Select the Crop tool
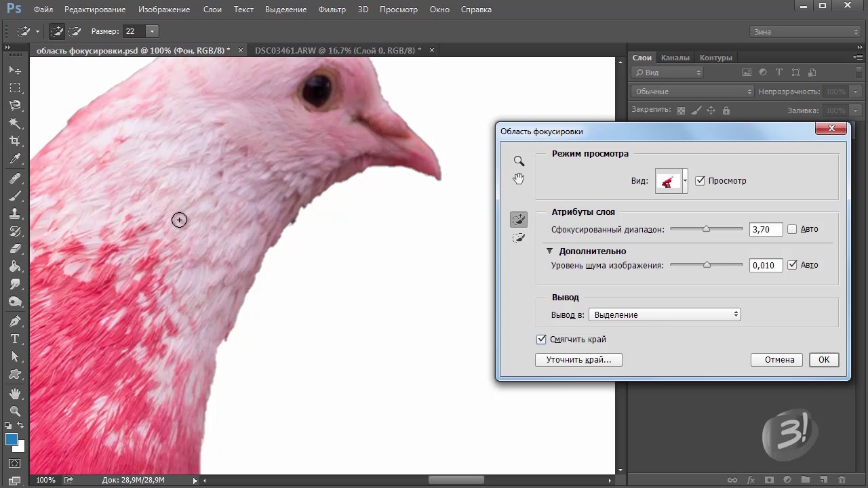 15,141
